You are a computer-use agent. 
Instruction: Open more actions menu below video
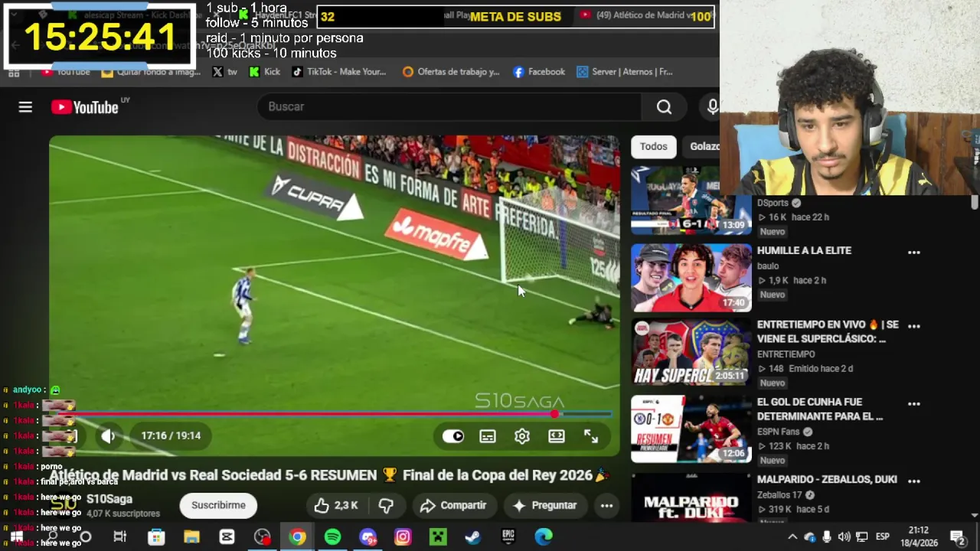pyautogui.click(x=606, y=505)
